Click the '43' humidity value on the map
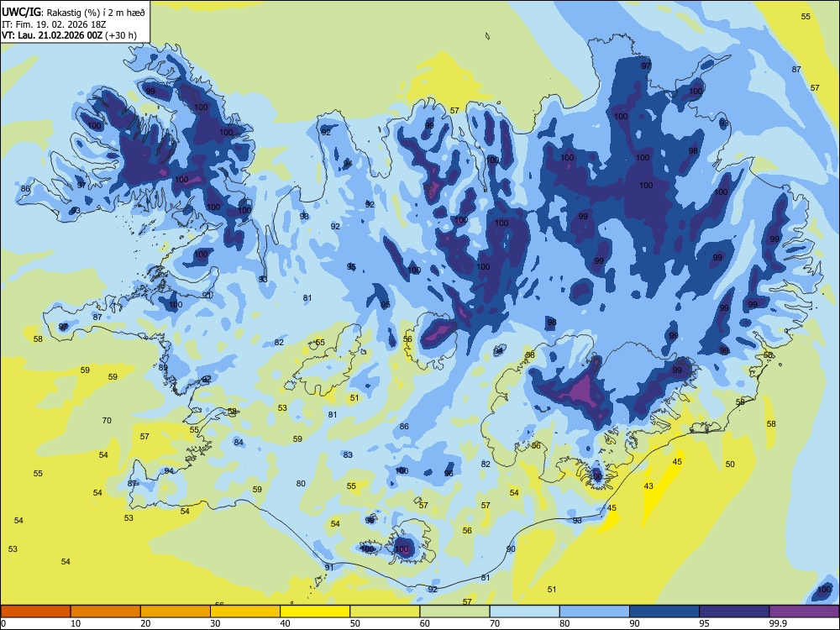Image resolution: width=840 pixels, height=630 pixels. [x=648, y=486]
